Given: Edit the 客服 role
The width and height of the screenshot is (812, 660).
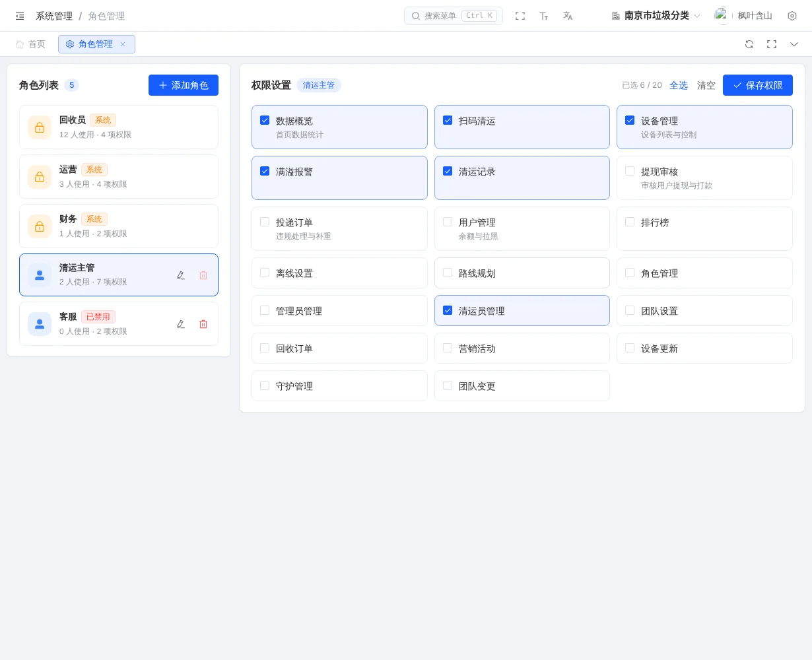Looking at the screenshot, I should point(181,324).
